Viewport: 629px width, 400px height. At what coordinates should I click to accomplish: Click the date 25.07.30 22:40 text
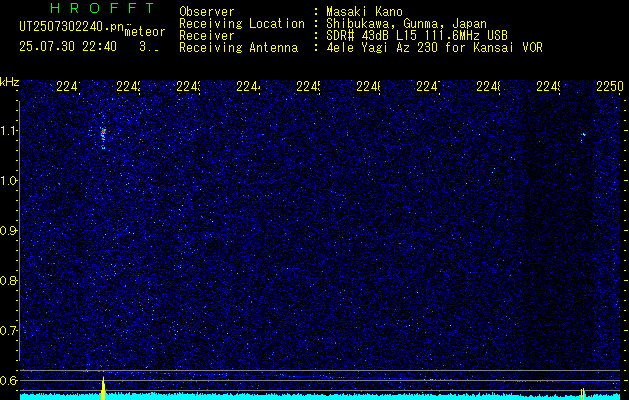pyautogui.click(x=68, y=47)
